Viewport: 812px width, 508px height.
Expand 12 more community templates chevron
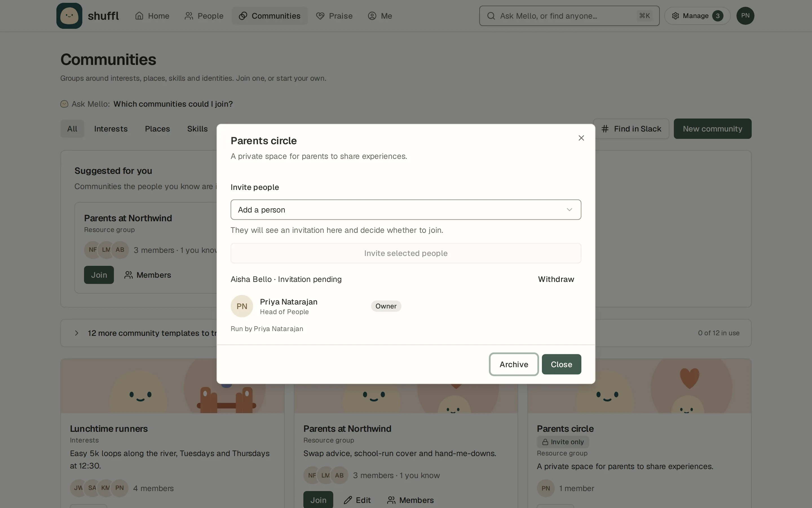click(76, 333)
